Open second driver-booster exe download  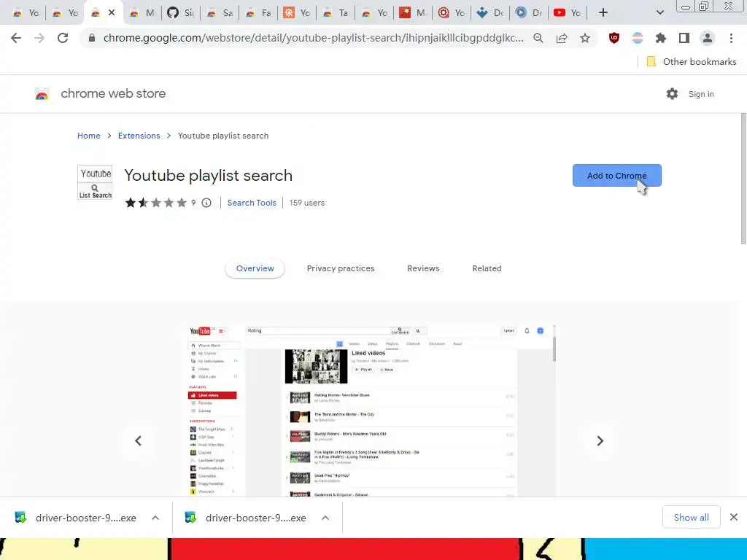[x=247, y=518]
